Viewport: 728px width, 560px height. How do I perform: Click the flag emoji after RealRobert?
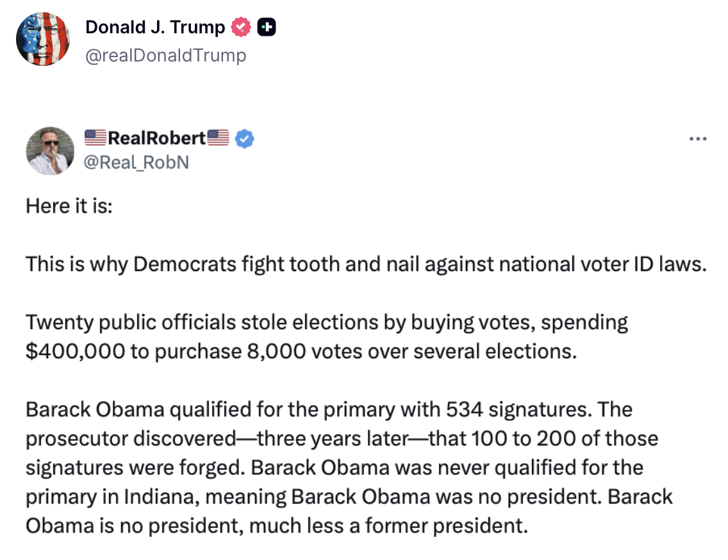tap(219, 138)
